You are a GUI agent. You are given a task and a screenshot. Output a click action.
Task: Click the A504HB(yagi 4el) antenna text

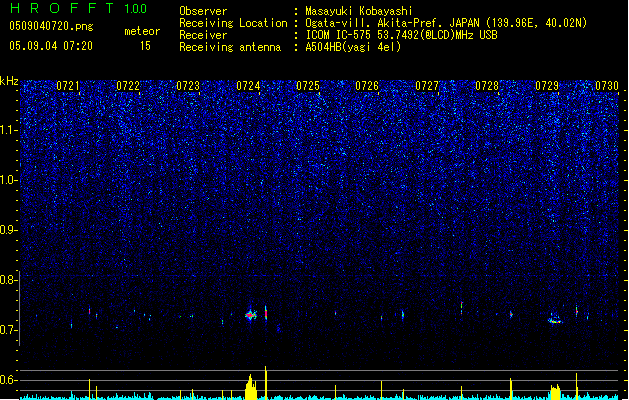(x=353, y=47)
